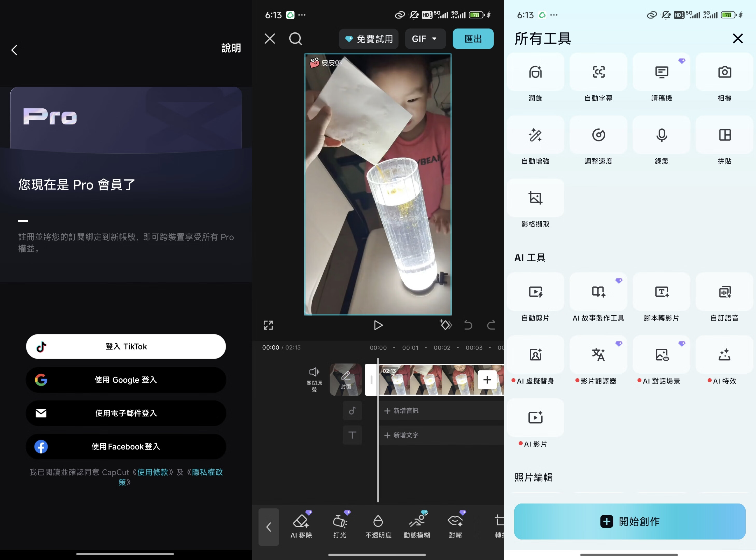Close the 所有工具 panel
This screenshot has height=560, width=756.
(738, 38)
